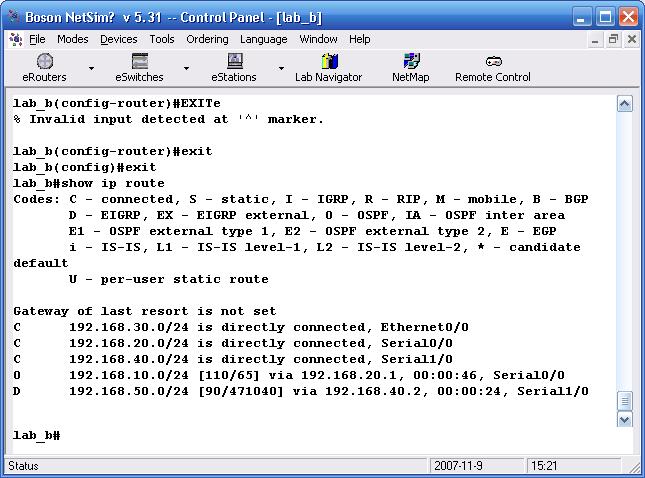The height and width of the screenshot is (478, 645).
Task: Expand the eStations dropdown arrow
Action: tap(281, 68)
